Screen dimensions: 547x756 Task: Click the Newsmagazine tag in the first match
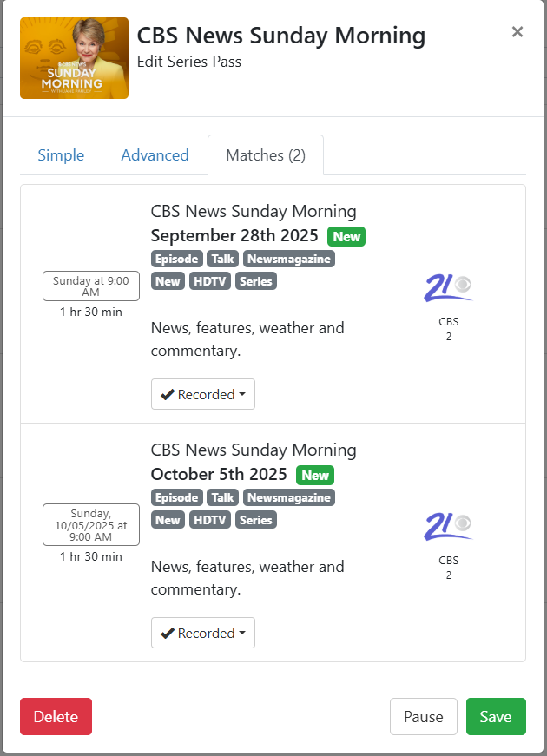[x=288, y=259]
